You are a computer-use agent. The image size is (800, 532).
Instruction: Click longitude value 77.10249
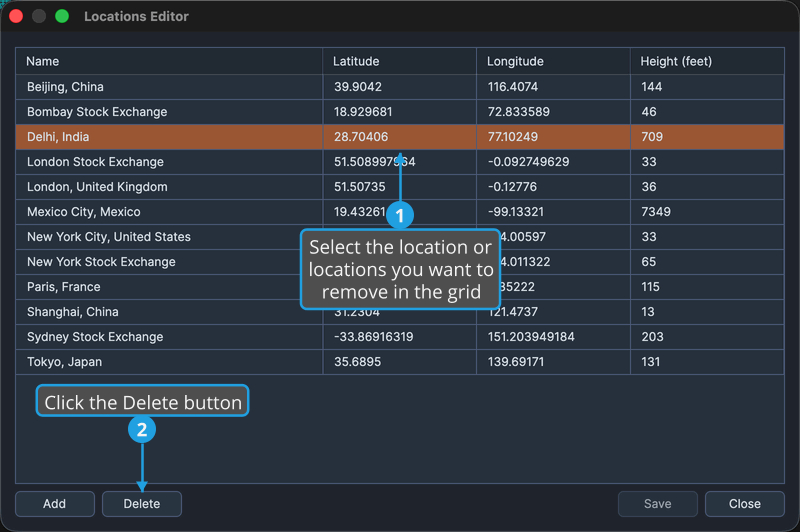[513, 137]
